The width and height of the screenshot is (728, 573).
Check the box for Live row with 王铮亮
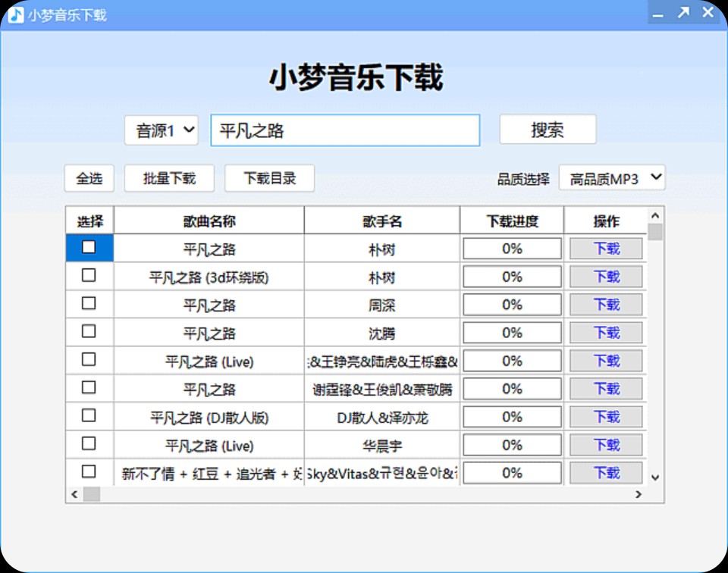tap(89, 359)
